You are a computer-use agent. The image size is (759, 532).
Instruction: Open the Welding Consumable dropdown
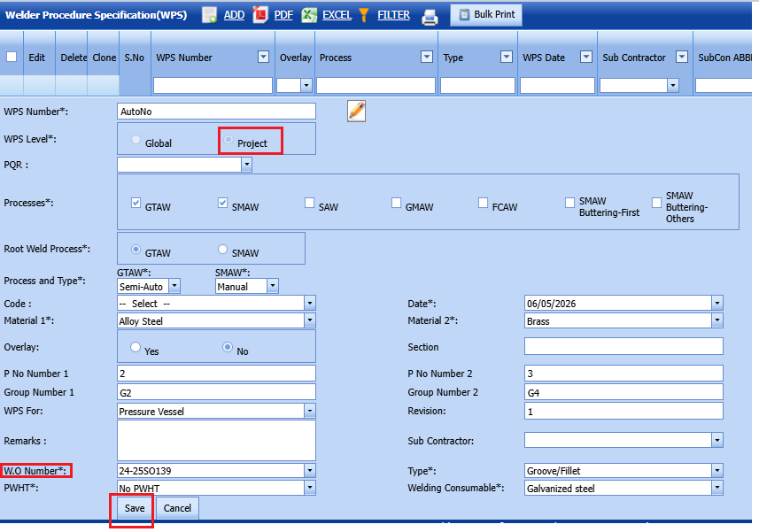coord(717,488)
